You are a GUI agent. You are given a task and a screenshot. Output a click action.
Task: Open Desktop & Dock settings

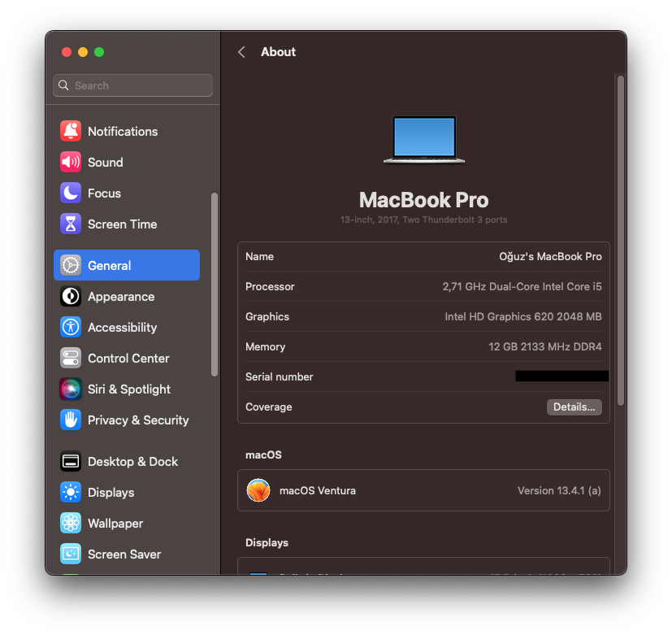132,461
